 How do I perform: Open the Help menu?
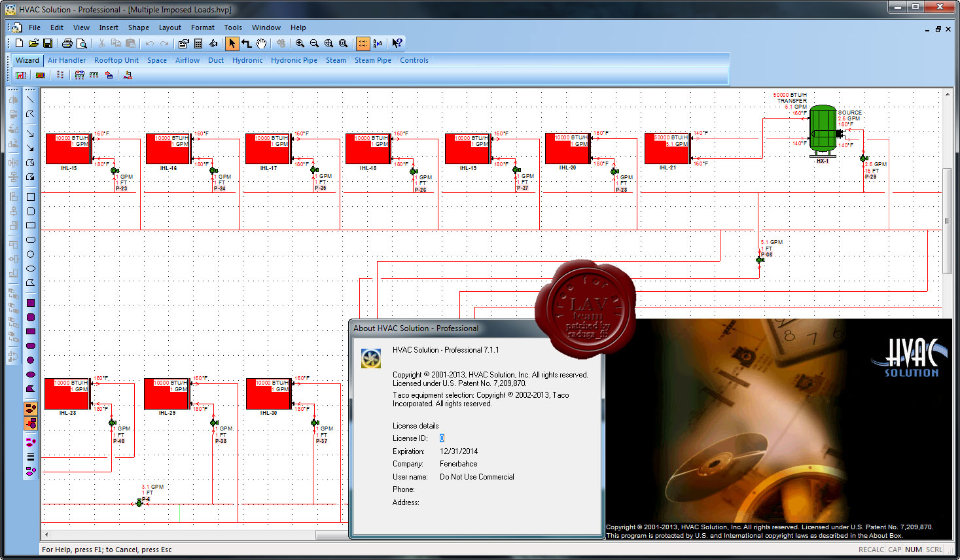coord(298,27)
